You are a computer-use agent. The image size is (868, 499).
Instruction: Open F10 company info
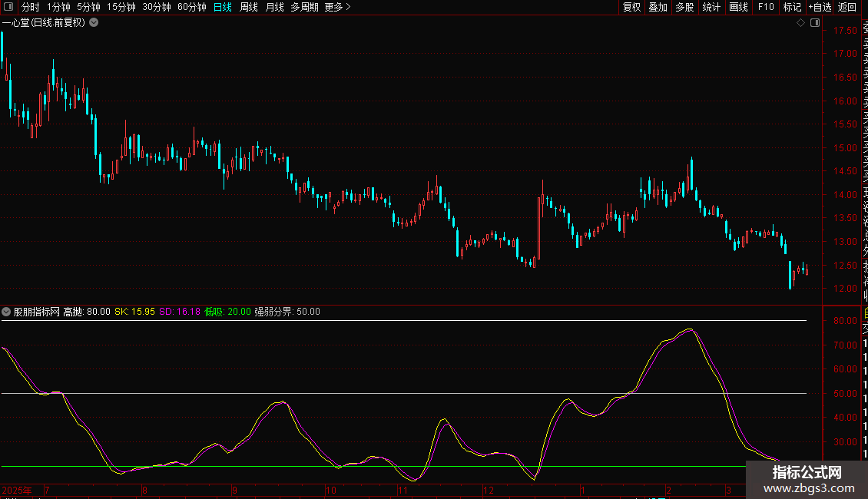[x=766, y=7]
